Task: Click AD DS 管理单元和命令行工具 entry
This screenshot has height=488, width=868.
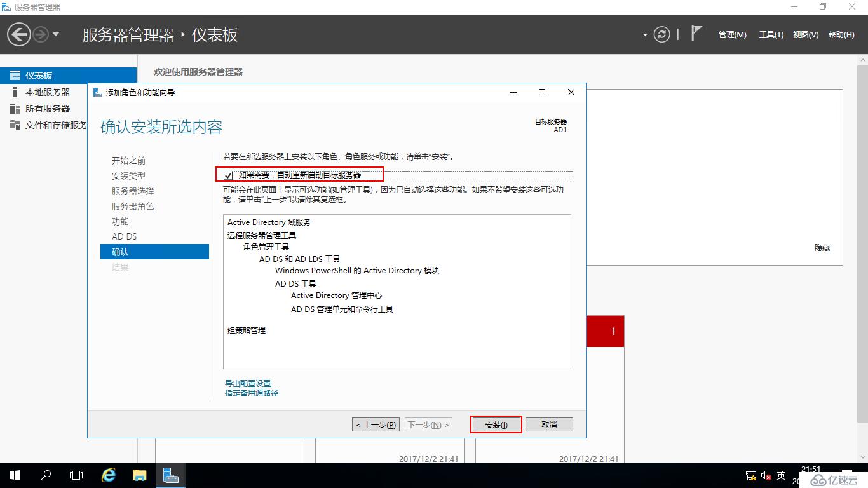Action: coord(342,309)
